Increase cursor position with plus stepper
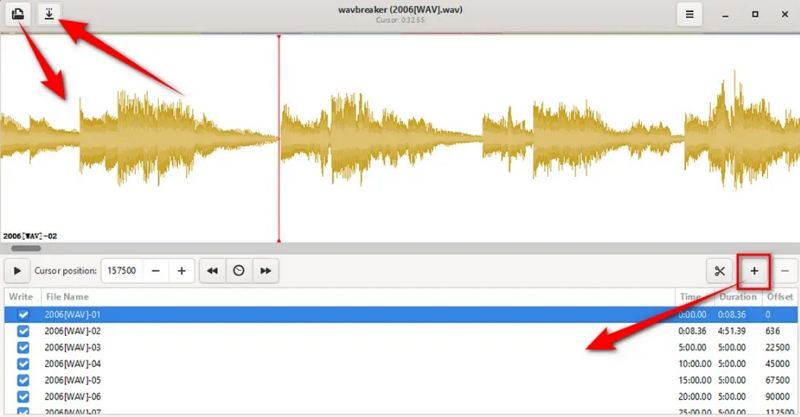 (182, 271)
